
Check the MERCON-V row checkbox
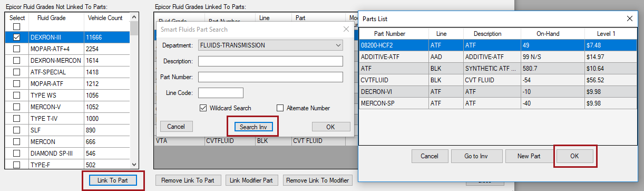[16, 107]
